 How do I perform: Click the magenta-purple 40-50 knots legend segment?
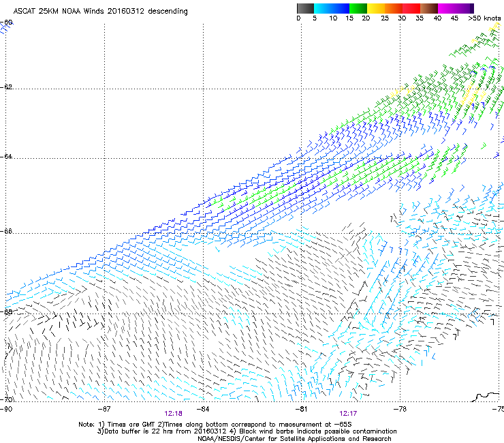(x=456, y=8)
